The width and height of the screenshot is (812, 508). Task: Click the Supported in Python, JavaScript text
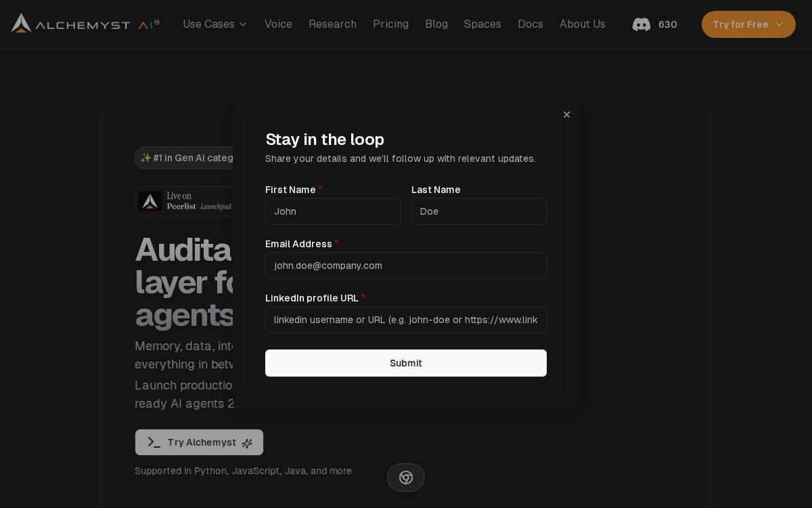[x=243, y=471]
